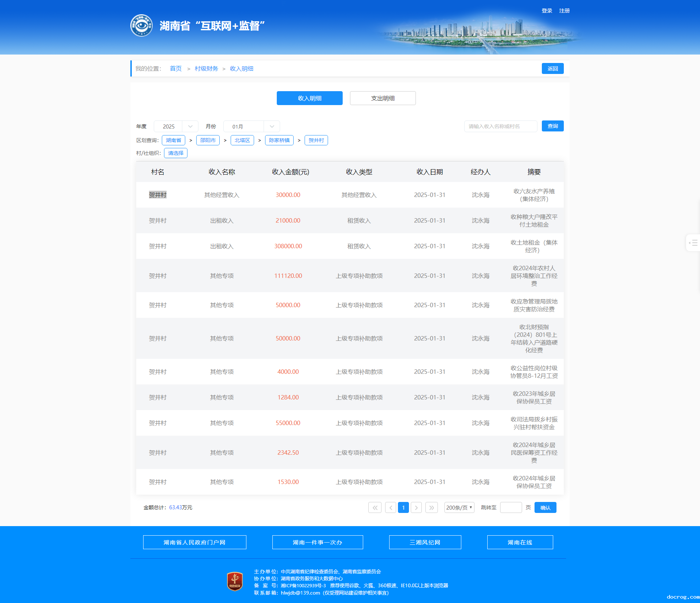The height and width of the screenshot is (603, 700).
Task: Click the Hunan supervision eye logo
Action: pyautogui.click(x=141, y=26)
